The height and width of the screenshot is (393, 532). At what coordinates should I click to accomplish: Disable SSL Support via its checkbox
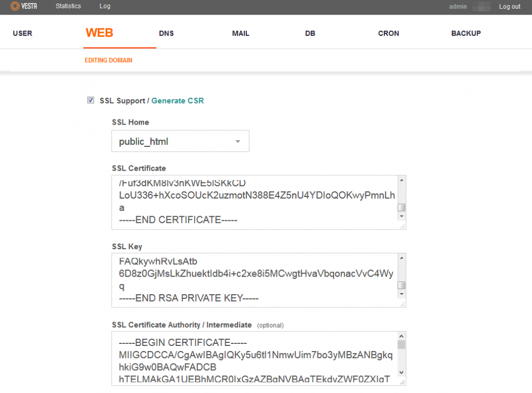tap(90, 100)
